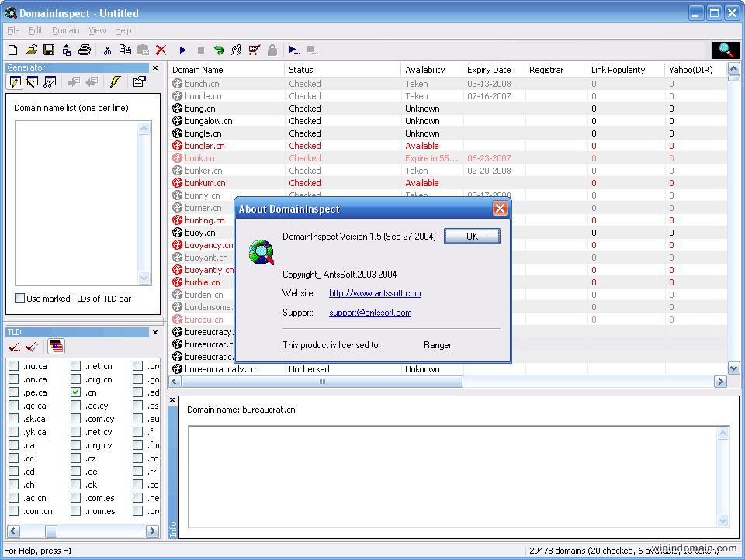745x560 pixels.
Task: Check the .dk TLD checkbox
Action: click(x=75, y=485)
